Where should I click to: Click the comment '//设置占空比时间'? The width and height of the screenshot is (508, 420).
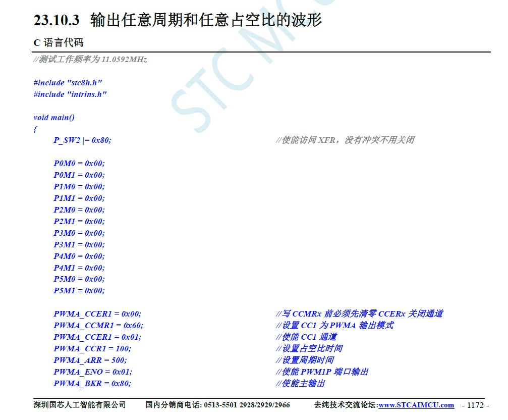tap(309, 349)
